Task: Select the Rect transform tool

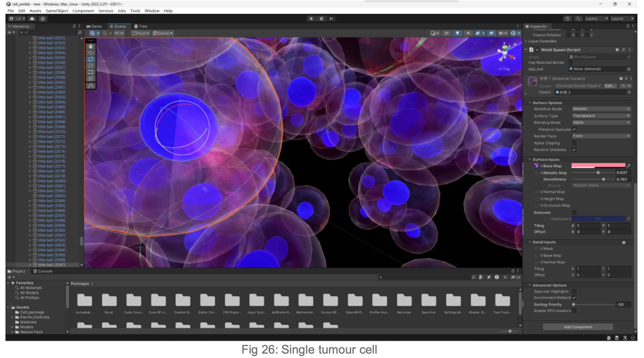Action: pos(90,72)
